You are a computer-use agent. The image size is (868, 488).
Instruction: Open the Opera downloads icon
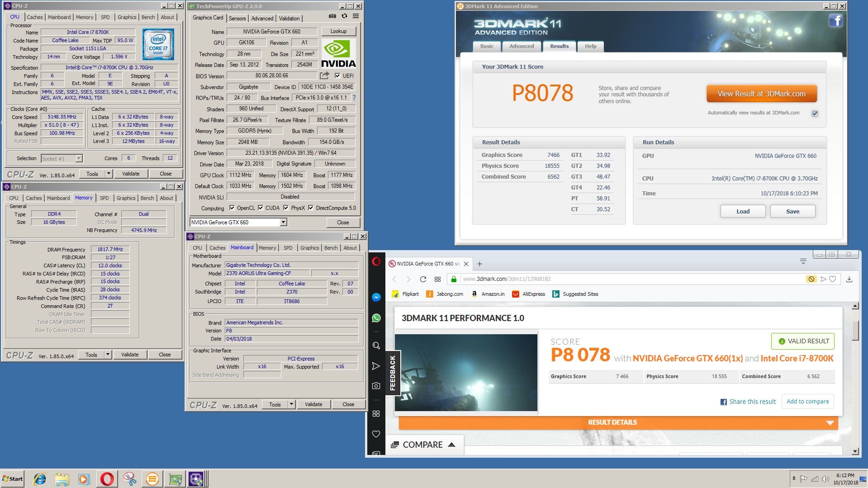(849, 279)
